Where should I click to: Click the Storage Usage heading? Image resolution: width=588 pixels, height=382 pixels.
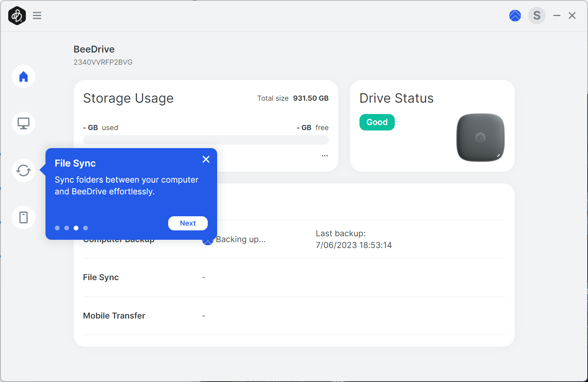128,98
